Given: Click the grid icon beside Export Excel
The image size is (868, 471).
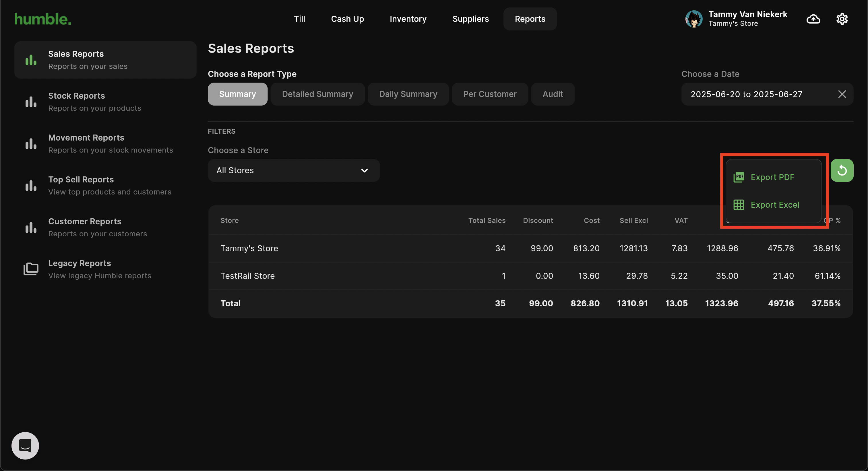Looking at the screenshot, I should click(x=739, y=205).
